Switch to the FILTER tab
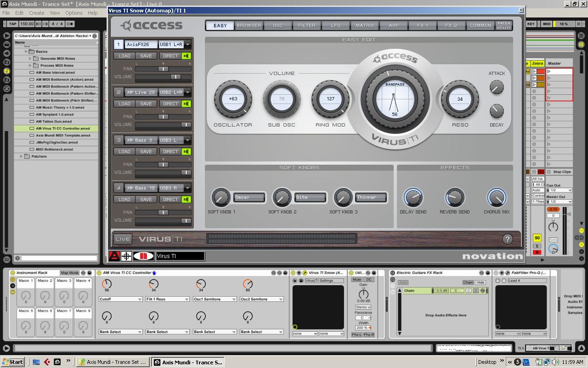The height and width of the screenshot is (368, 588). (x=306, y=25)
